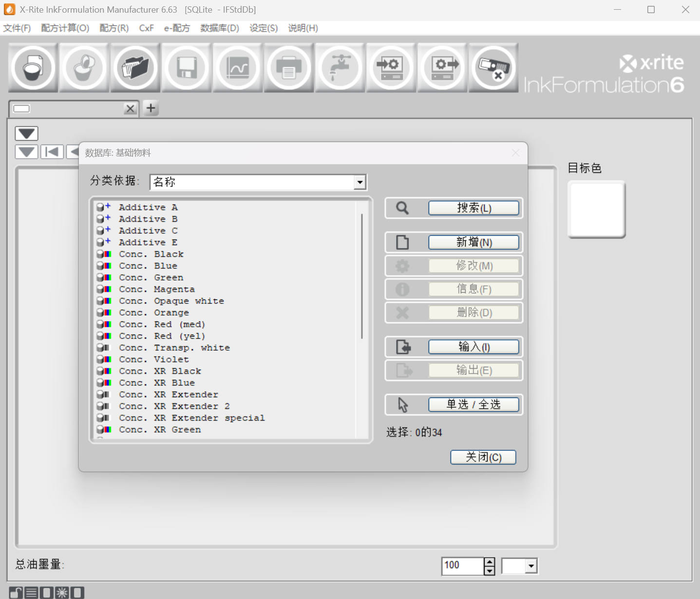Click 信息(F) button

(x=473, y=289)
